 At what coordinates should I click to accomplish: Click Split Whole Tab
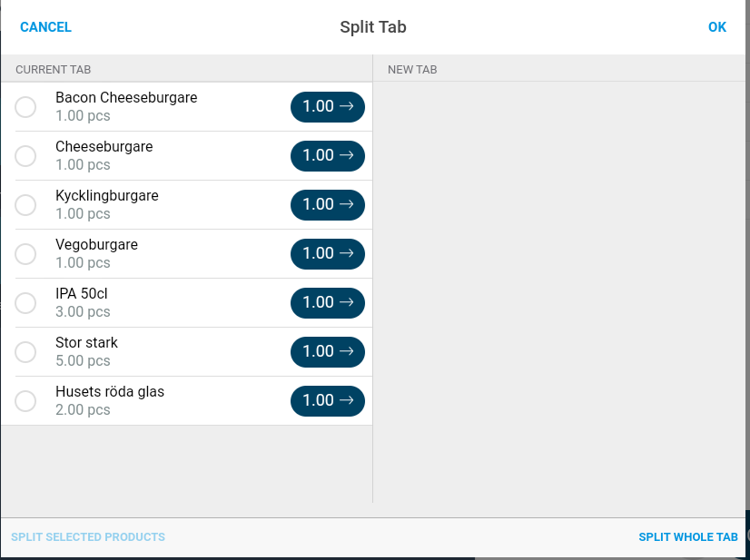(x=688, y=537)
